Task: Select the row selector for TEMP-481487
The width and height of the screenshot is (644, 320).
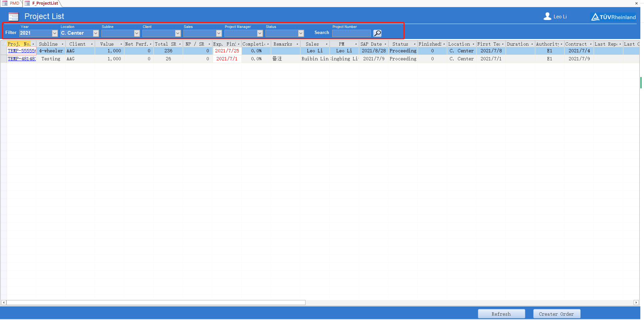Action: point(4,59)
